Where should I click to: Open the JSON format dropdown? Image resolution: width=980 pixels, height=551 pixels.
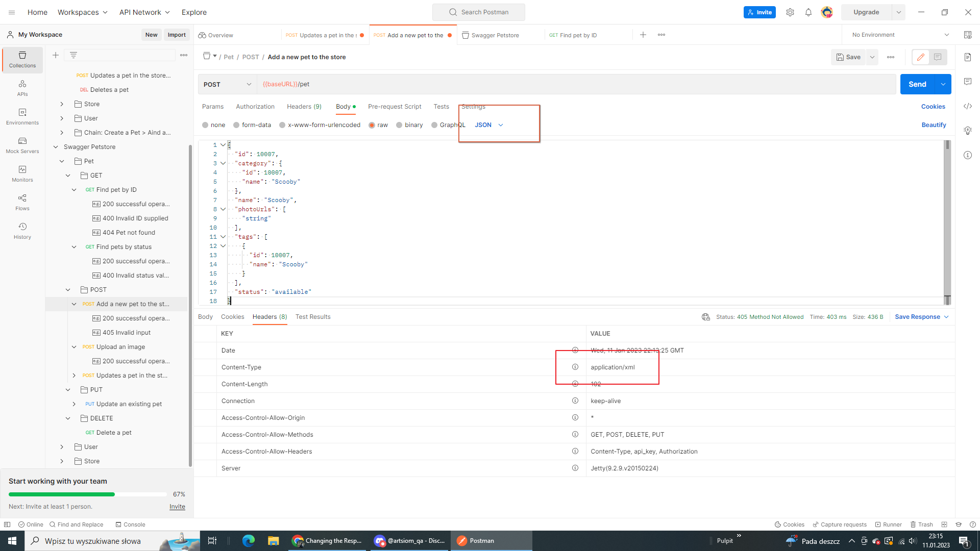pyautogui.click(x=488, y=125)
